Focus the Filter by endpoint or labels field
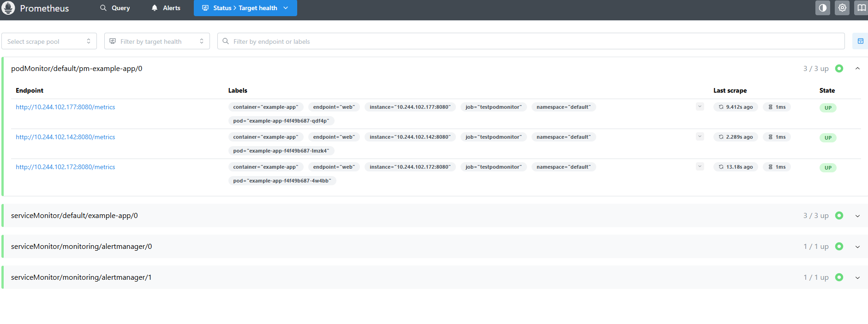 (x=531, y=41)
